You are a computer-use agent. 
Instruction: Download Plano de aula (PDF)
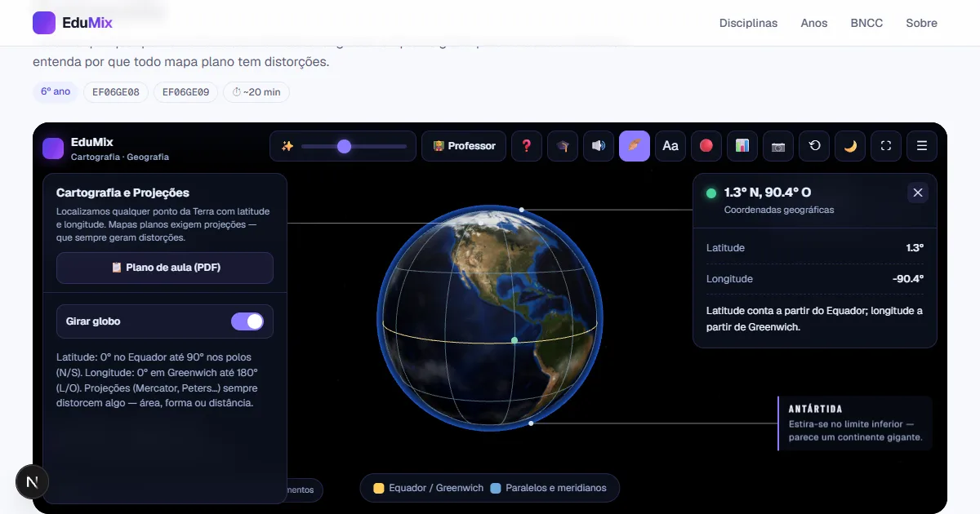tap(165, 268)
